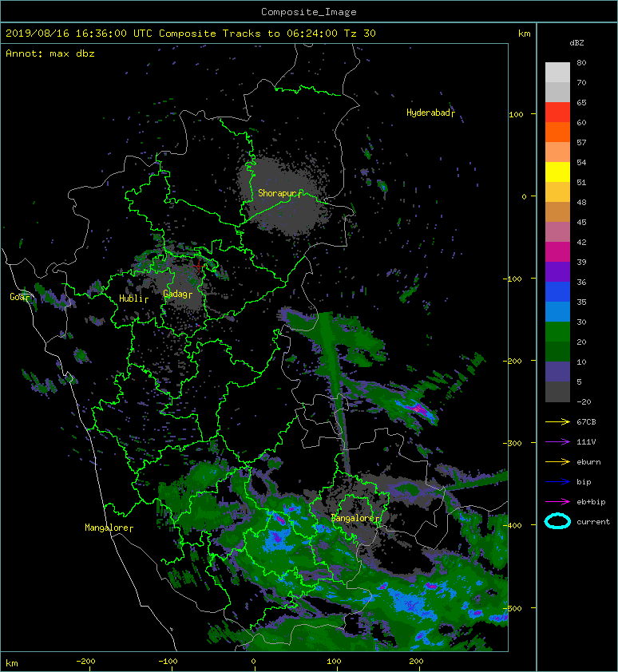Click the magenta 42 dBZ color swatch

[557, 251]
